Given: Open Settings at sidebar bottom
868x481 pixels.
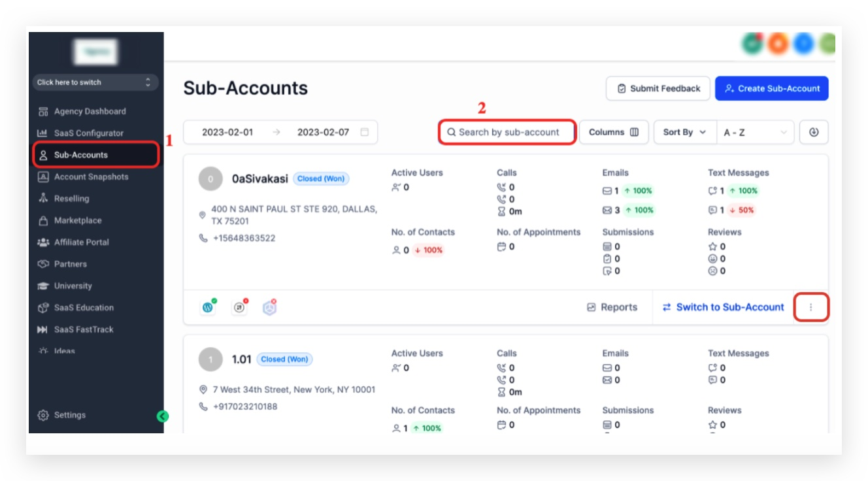Looking at the screenshot, I should (x=69, y=415).
